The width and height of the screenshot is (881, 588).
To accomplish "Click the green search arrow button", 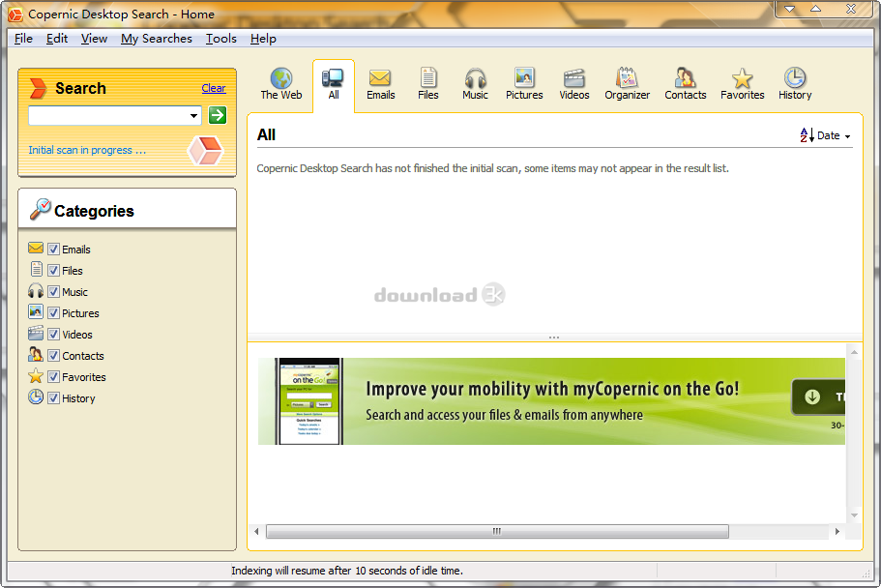I will click(x=218, y=115).
